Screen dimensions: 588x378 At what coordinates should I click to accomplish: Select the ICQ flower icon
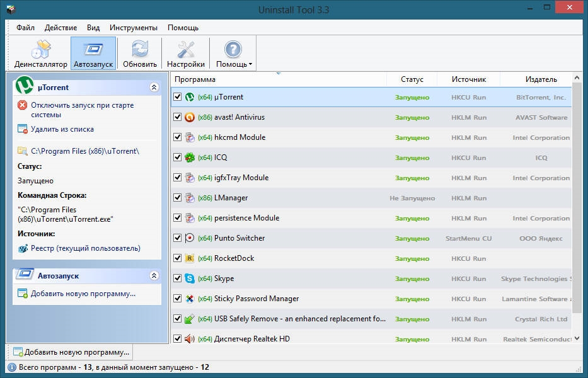pyautogui.click(x=190, y=157)
